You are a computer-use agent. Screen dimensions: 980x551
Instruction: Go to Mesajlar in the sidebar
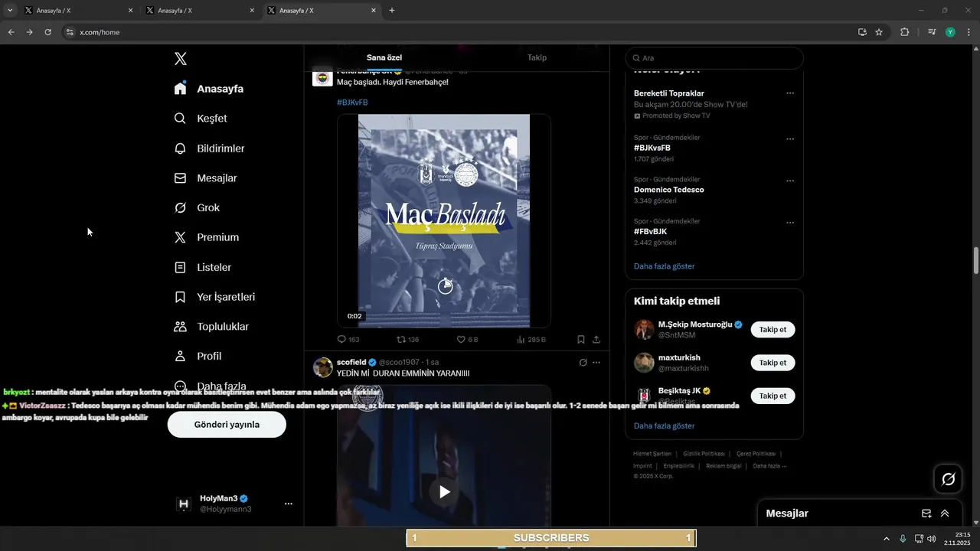pos(206,178)
